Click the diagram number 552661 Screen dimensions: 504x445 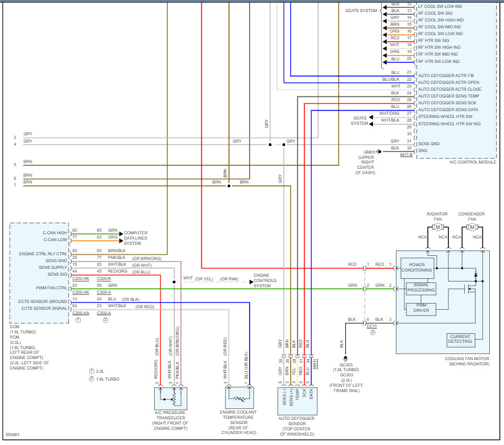point(13,435)
